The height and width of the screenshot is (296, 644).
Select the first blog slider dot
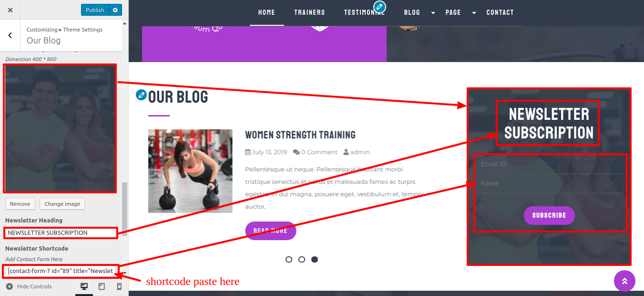coord(289,259)
